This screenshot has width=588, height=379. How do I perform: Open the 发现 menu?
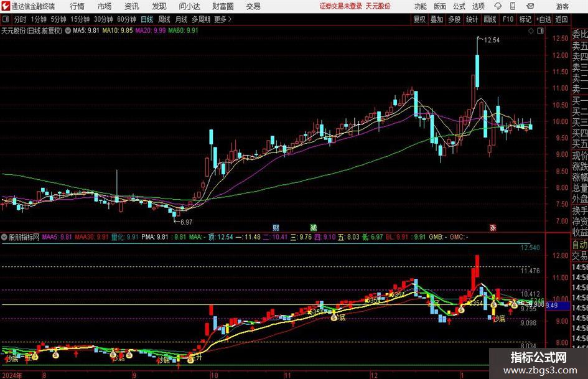pyautogui.click(x=159, y=6)
